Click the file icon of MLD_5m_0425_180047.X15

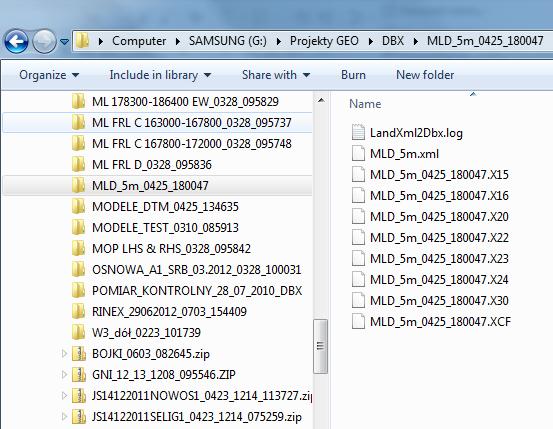click(x=358, y=174)
